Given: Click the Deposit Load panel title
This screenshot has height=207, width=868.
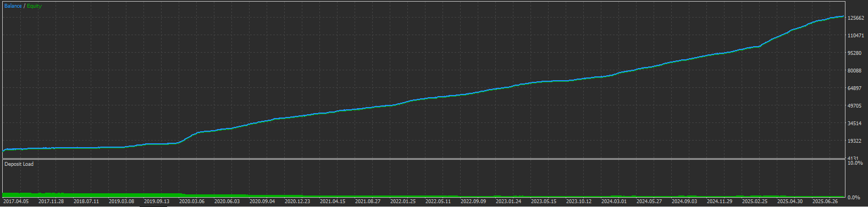Looking at the screenshot, I should click(19, 164).
